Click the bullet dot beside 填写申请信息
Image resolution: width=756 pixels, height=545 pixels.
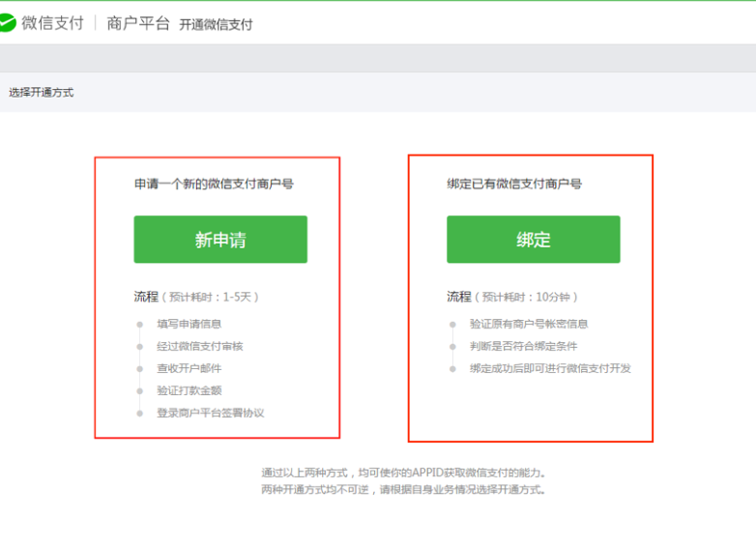140,325
